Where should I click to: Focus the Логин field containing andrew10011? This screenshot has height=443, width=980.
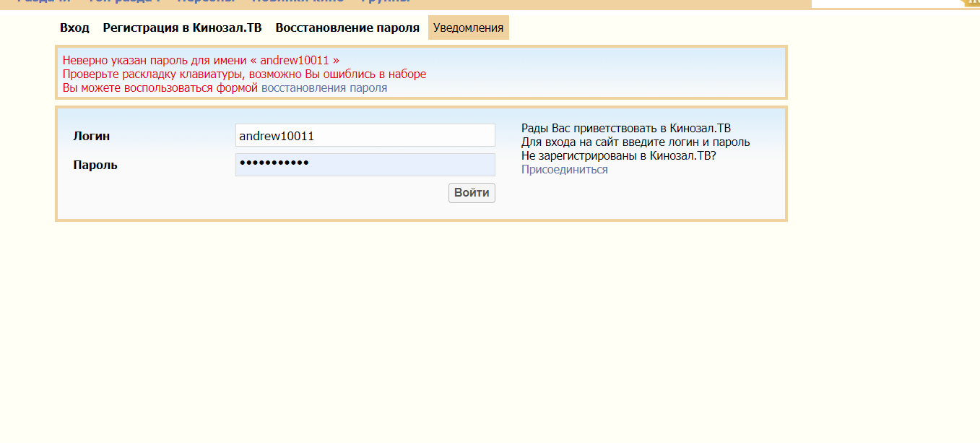tap(365, 135)
